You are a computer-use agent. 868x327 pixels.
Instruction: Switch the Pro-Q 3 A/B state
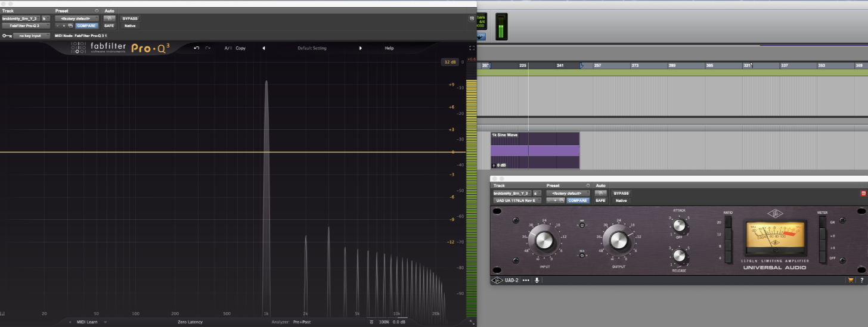pos(228,48)
